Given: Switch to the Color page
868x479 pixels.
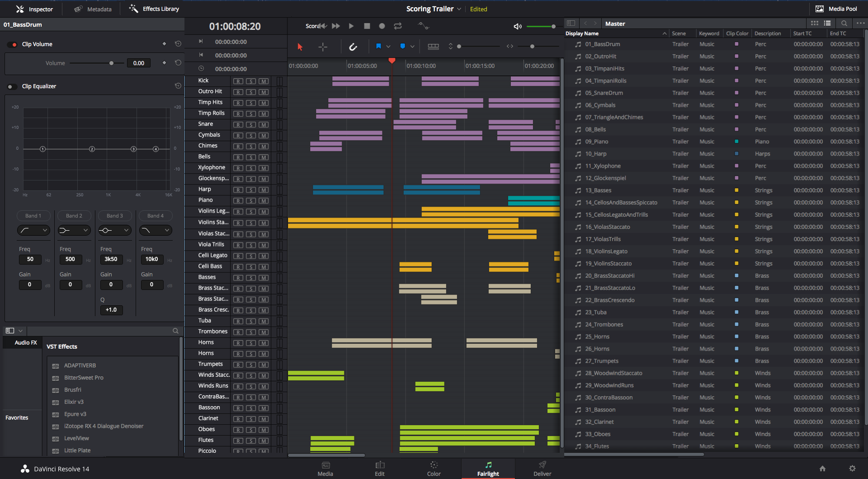Looking at the screenshot, I should pyautogui.click(x=434, y=469).
